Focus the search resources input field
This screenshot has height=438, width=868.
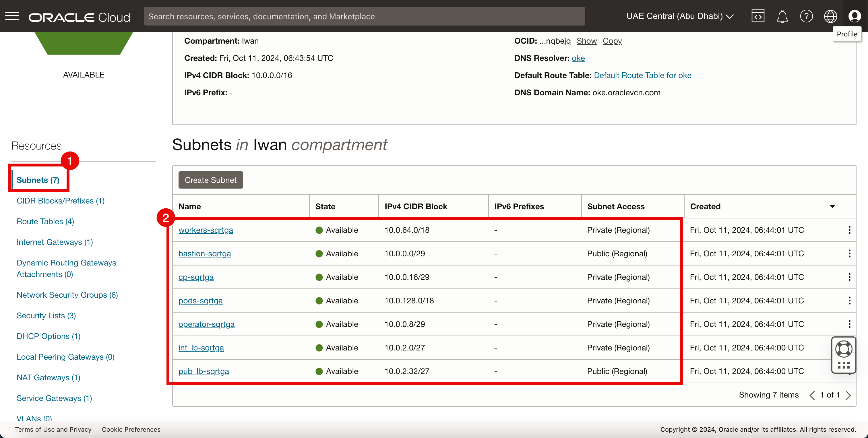pyautogui.click(x=364, y=16)
